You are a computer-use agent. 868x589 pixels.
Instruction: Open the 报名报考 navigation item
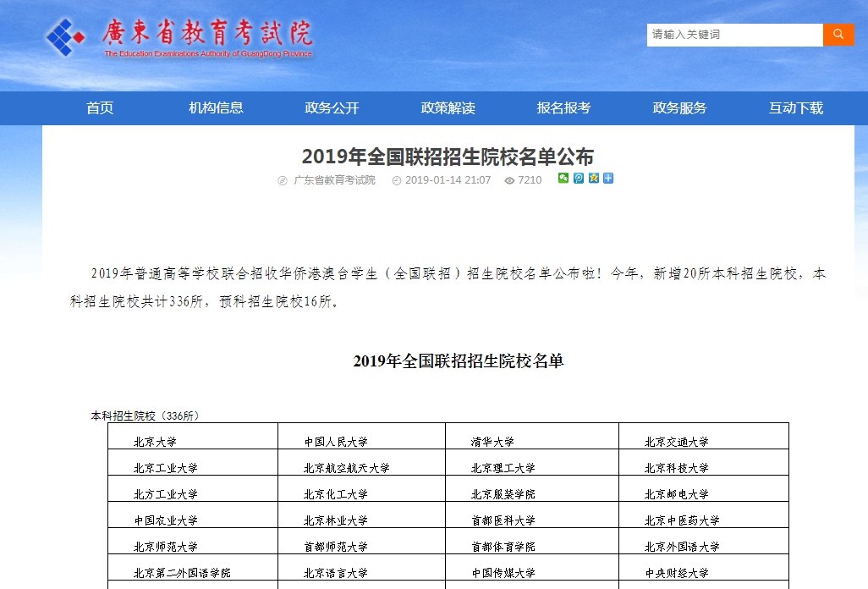[x=563, y=108]
